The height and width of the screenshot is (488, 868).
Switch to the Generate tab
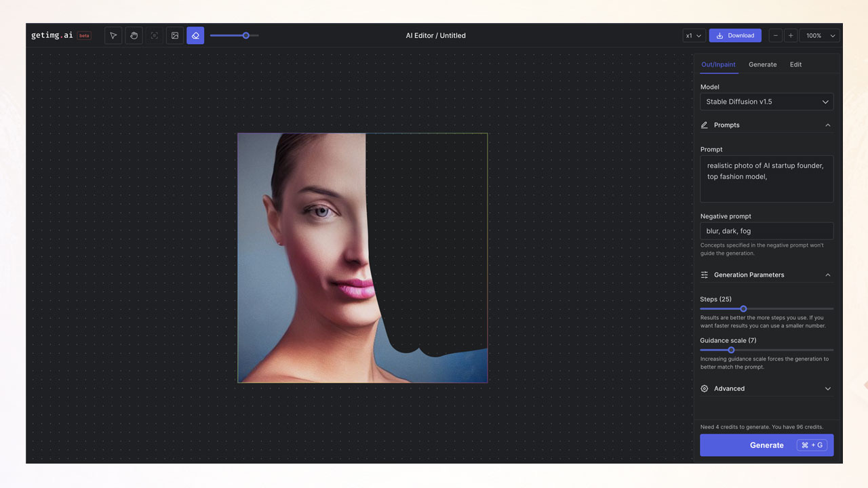point(762,64)
